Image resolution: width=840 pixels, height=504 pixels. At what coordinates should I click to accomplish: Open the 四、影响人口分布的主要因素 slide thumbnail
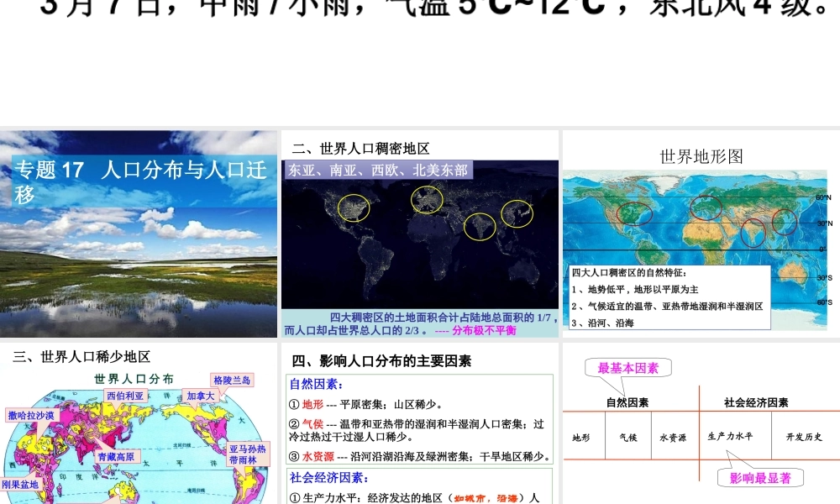(x=420, y=423)
